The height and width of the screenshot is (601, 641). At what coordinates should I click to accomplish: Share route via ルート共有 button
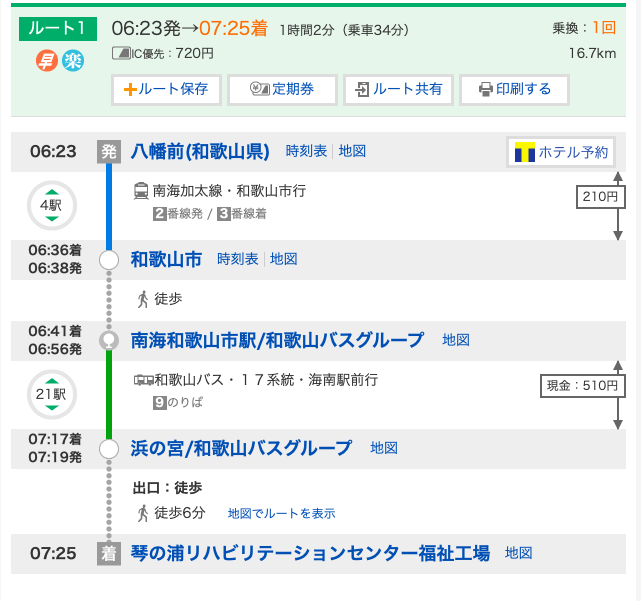coord(399,90)
